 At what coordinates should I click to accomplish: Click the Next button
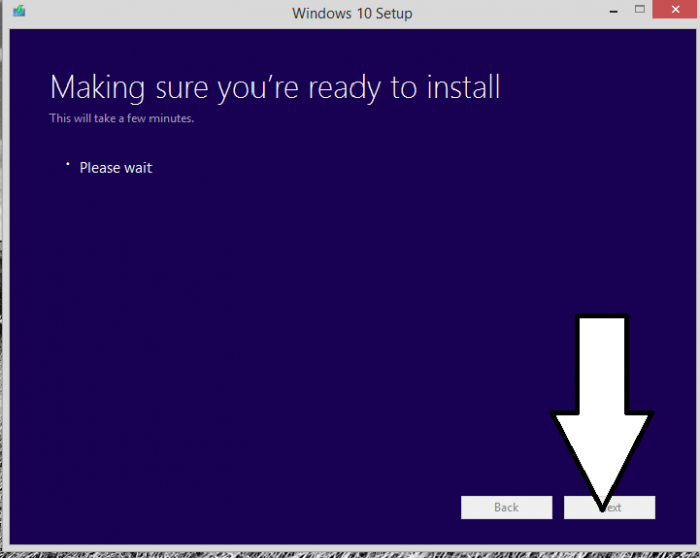tap(609, 507)
